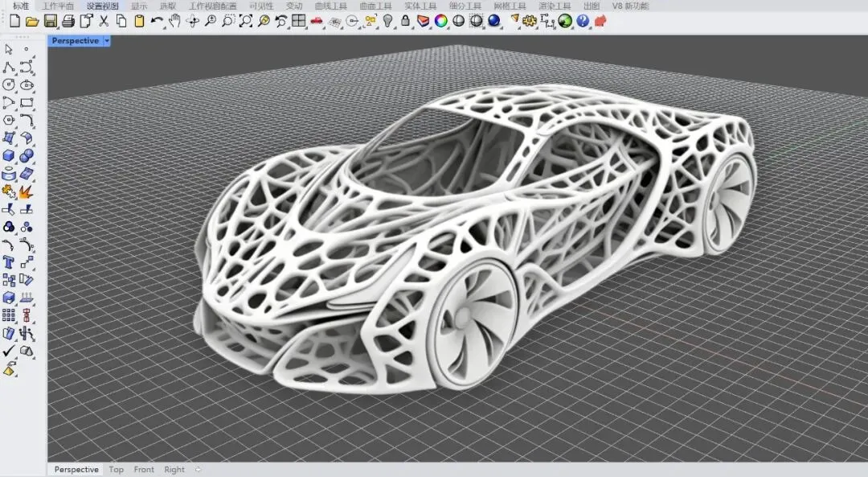868x477 pixels.
Task: Click the Print icon
Action: 68,21
